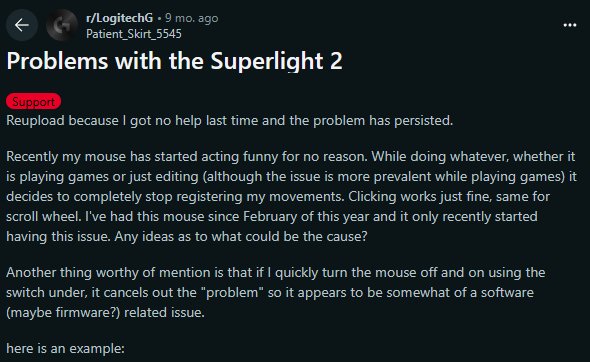The width and height of the screenshot is (590, 362).
Task: Click the paragraph starting 'Another thing worthy'
Action: coord(275,292)
